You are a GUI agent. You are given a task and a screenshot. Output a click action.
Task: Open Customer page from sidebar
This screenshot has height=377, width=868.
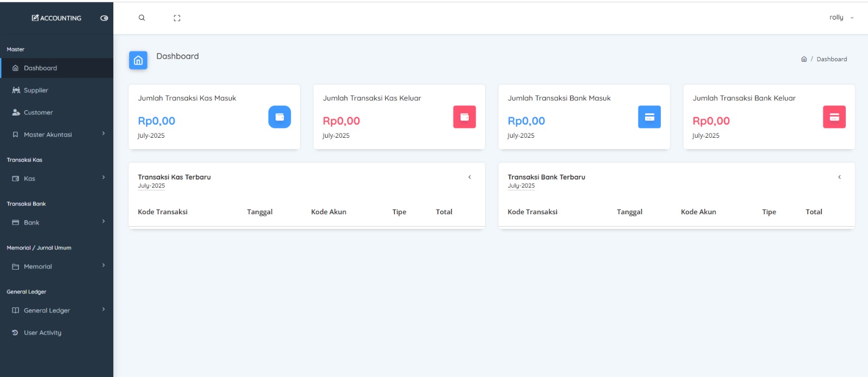pos(57,112)
